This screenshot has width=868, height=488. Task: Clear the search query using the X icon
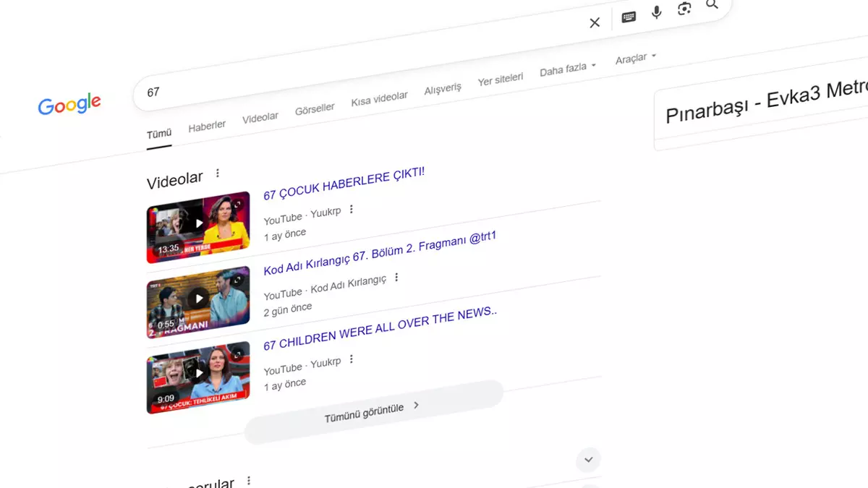pos(594,22)
